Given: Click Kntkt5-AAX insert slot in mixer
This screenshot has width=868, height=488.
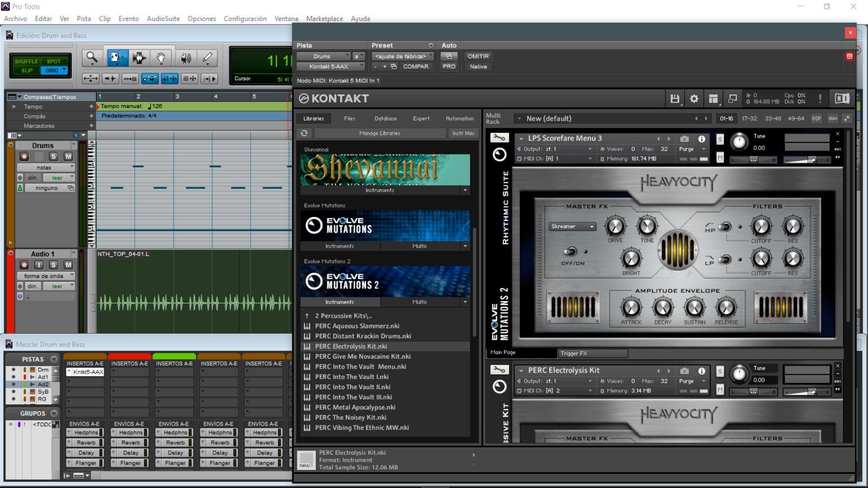Looking at the screenshot, I should (85, 372).
